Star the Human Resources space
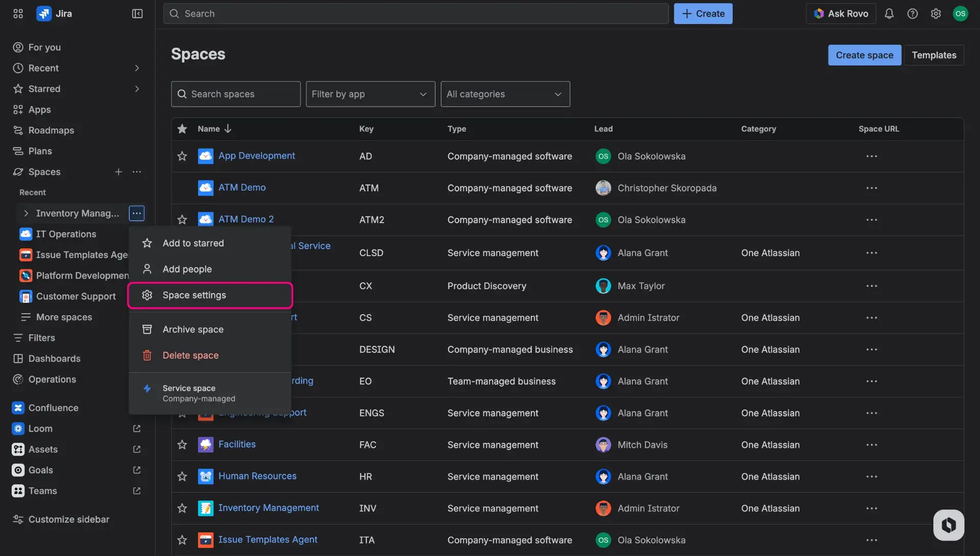 click(x=182, y=476)
